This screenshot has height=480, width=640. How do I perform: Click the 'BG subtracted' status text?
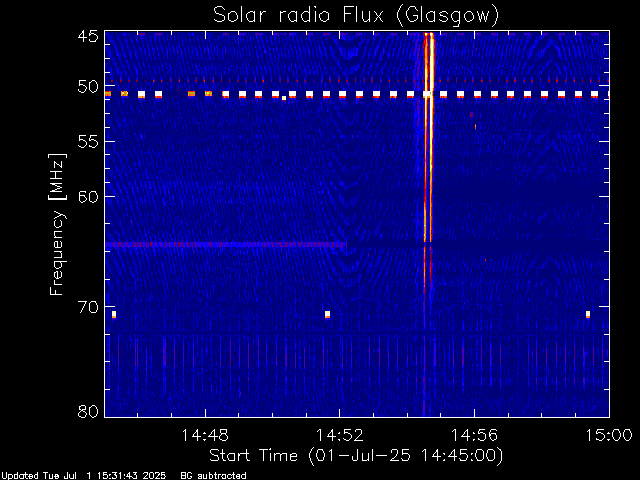(x=213, y=476)
